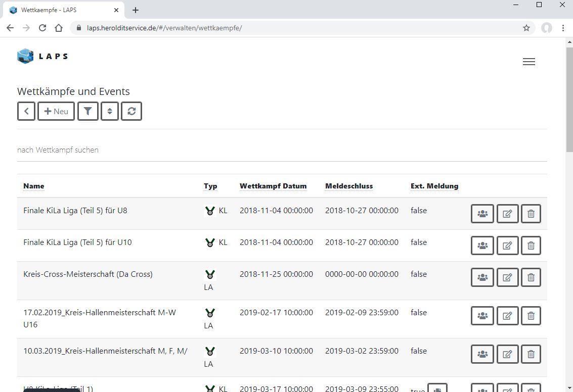The image size is (573, 392).
Task: Select '17.02.2019_Kreis-Hallenmeisterschaft M-W U16' name
Action: (100, 319)
